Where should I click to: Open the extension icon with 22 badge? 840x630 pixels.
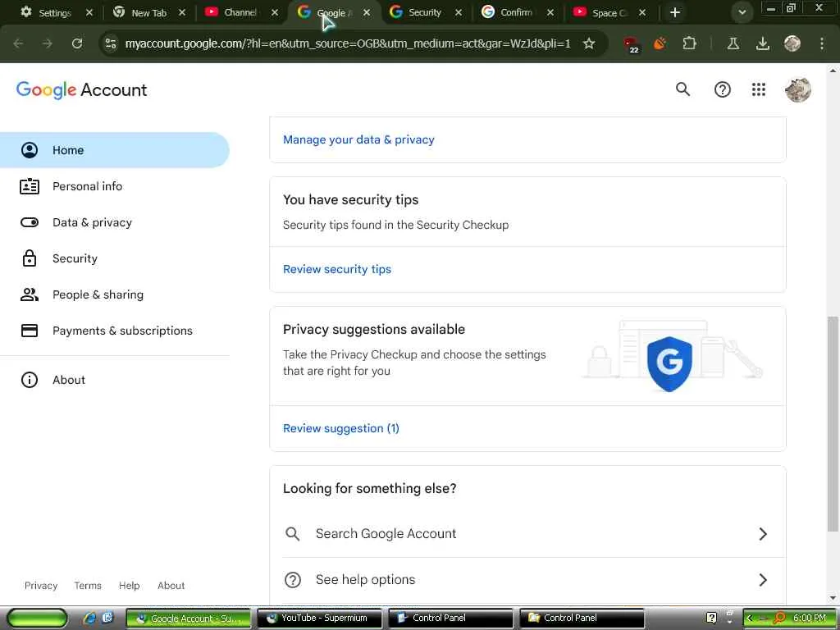point(632,44)
